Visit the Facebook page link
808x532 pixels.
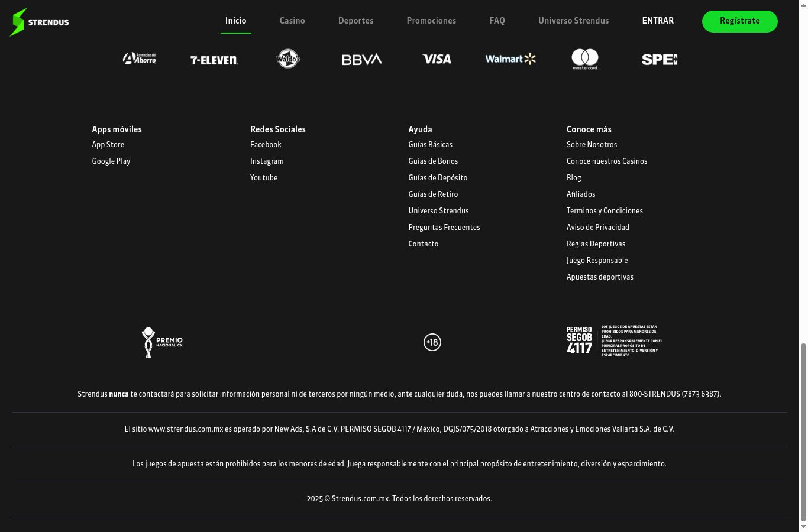click(266, 145)
